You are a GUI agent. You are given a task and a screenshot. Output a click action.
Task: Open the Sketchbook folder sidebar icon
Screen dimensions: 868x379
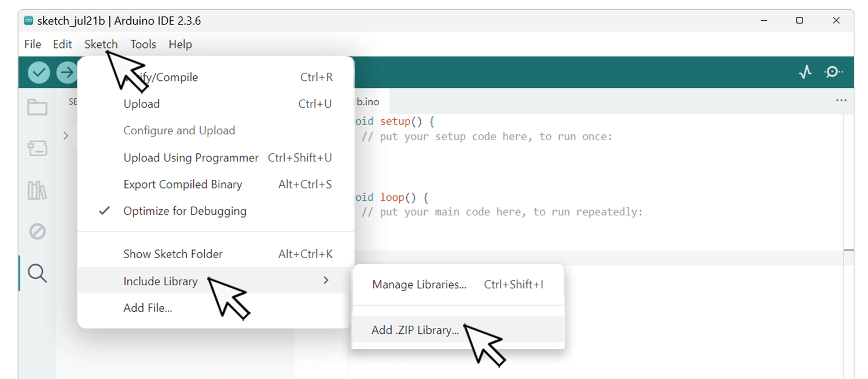point(37,107)
